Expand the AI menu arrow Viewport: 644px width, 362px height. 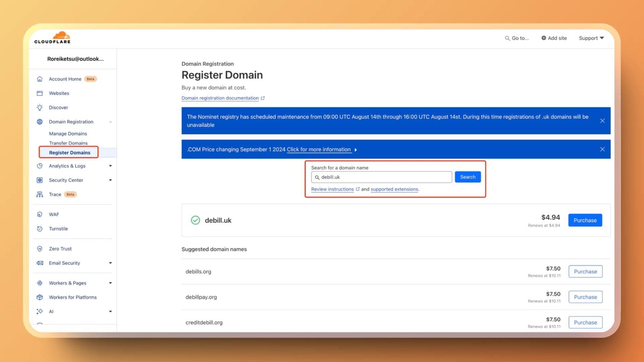110,312
